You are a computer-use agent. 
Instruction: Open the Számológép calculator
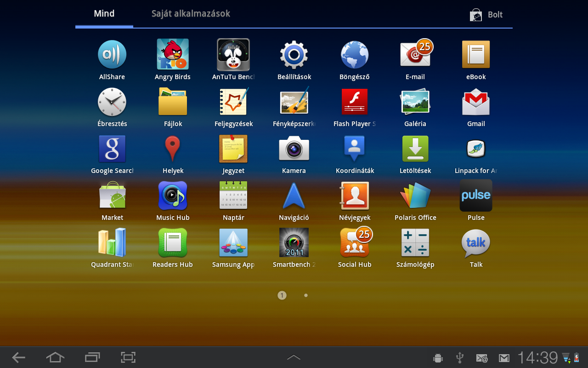(x=415, y=242)
